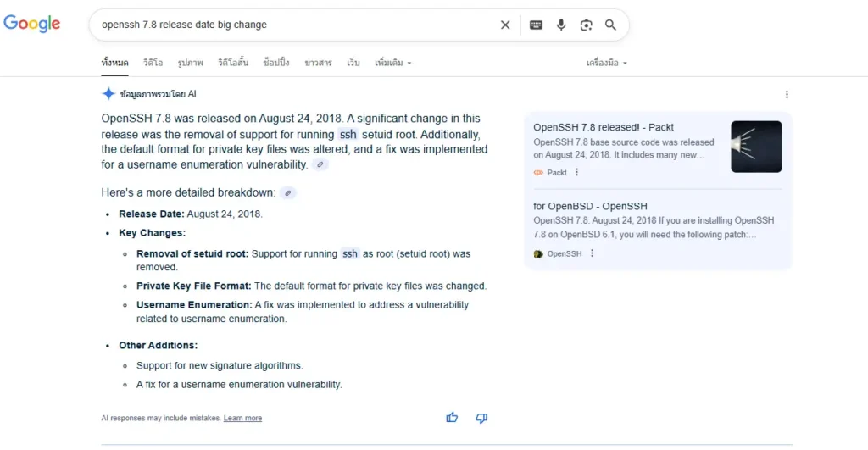
Task: Open the เครื่องมือ tools dropdown
Action: (x=606, y=63)
